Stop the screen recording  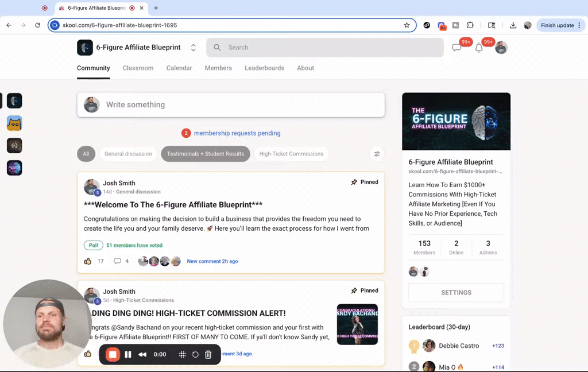113,354
